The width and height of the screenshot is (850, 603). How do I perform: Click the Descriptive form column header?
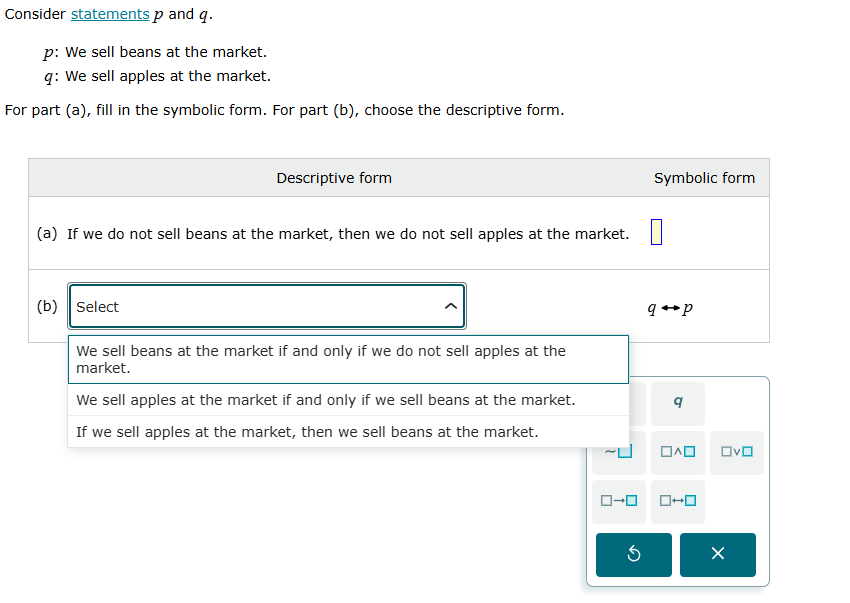click(334, 177)
